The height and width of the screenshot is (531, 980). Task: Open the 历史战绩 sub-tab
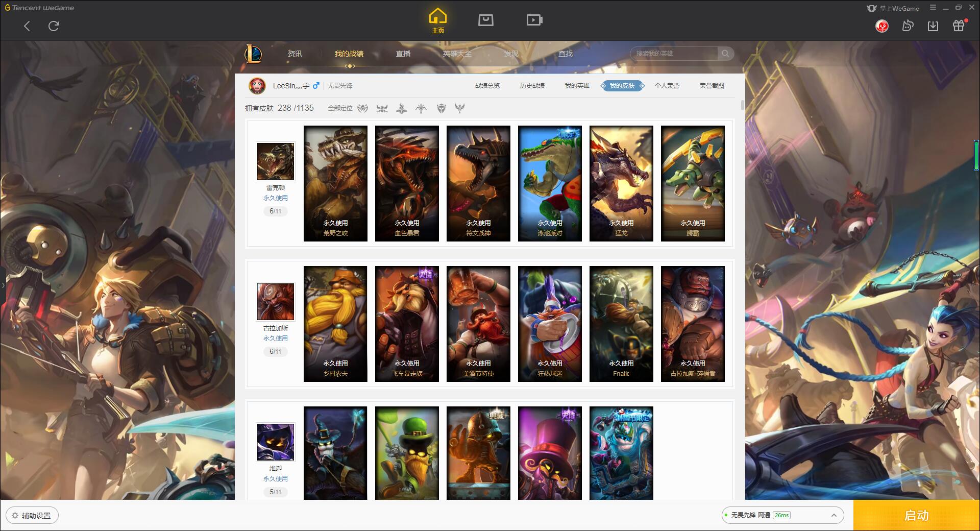tap(532, 86)
